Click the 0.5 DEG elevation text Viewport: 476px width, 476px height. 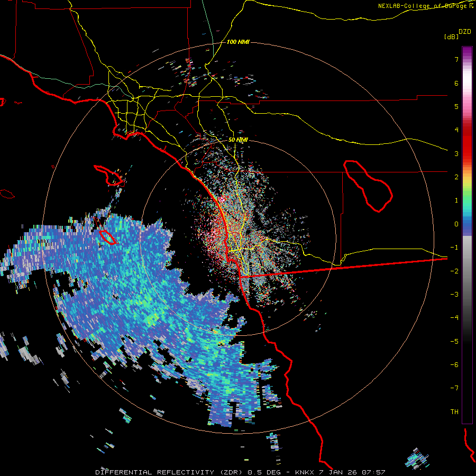pyautogui.click(x=263, y=472)
